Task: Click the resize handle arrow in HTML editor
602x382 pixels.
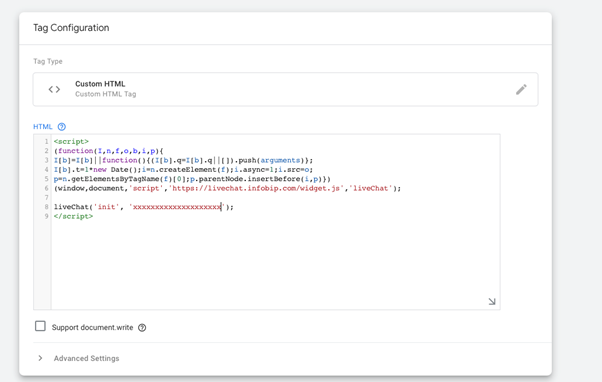Action: coord(492,301)
